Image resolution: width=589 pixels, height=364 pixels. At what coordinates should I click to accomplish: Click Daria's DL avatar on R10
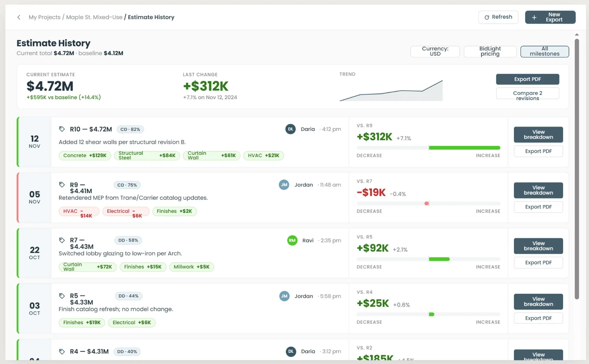click(x=291, y=129)
